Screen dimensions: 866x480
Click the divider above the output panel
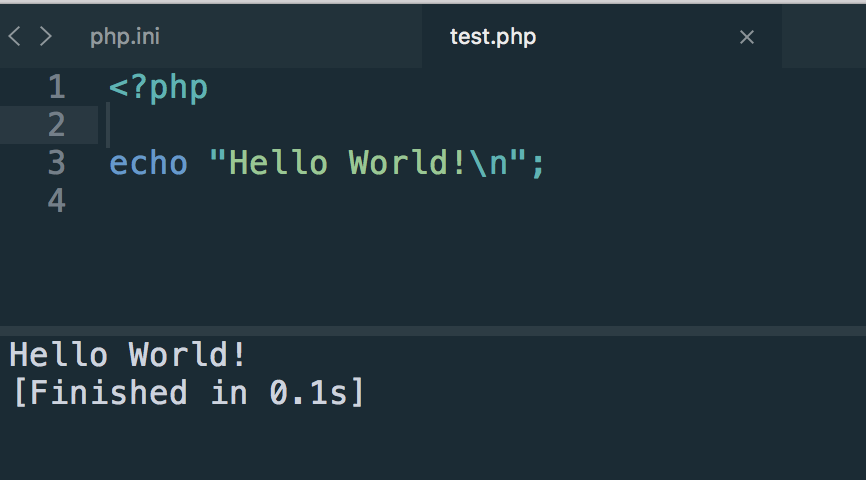pyautogui.click(x=433, y=331)
